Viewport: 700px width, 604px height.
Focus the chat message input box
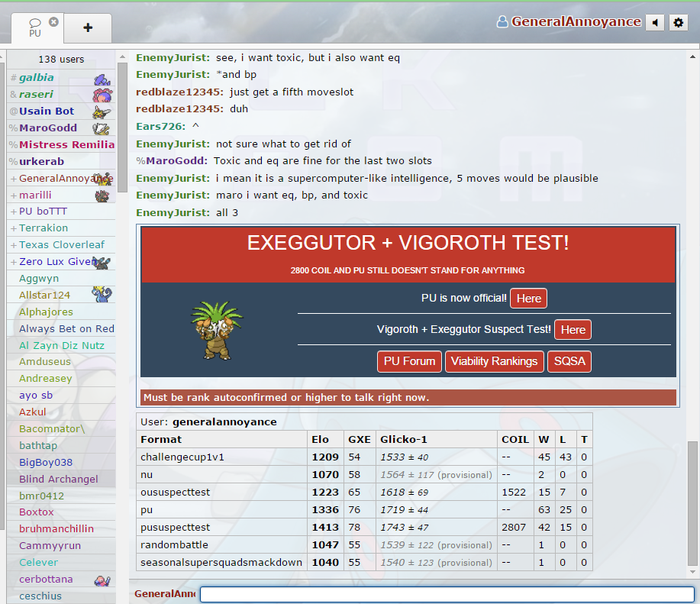447,594
